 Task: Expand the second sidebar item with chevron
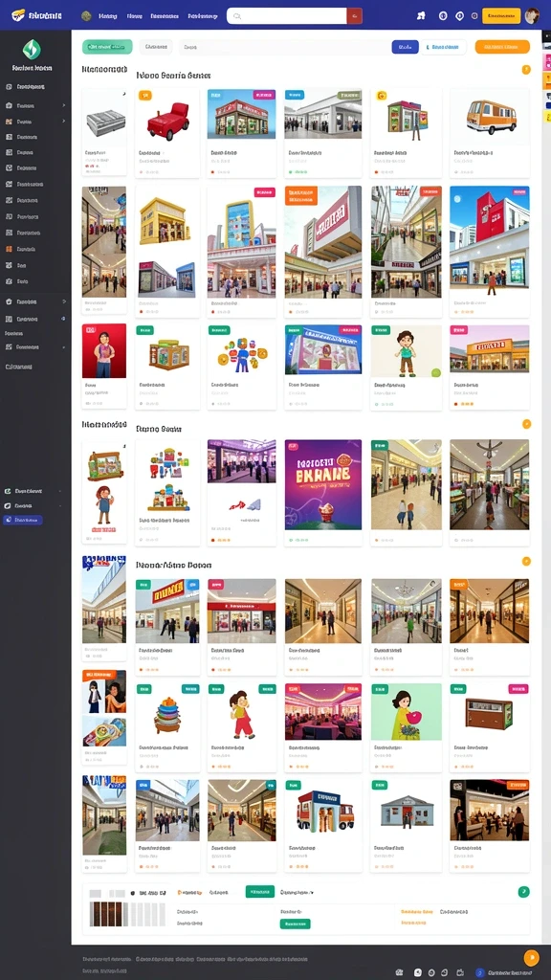(x=35, y=105)
